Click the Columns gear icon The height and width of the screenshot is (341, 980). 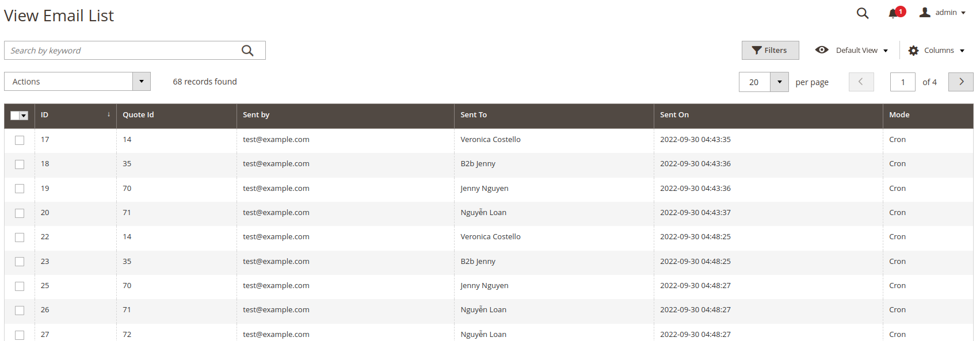[x=913, y=51]
